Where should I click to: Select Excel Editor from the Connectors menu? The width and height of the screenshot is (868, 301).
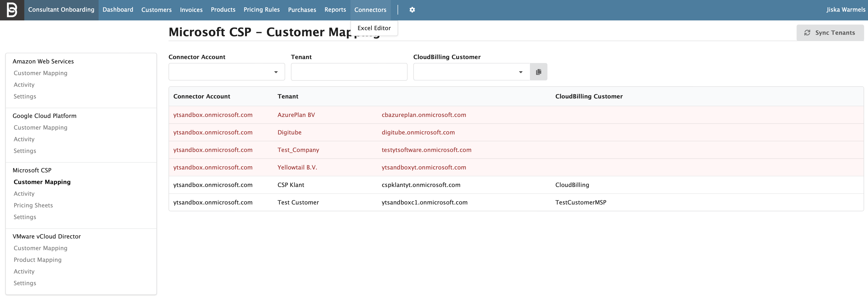(x=374, y=28)
